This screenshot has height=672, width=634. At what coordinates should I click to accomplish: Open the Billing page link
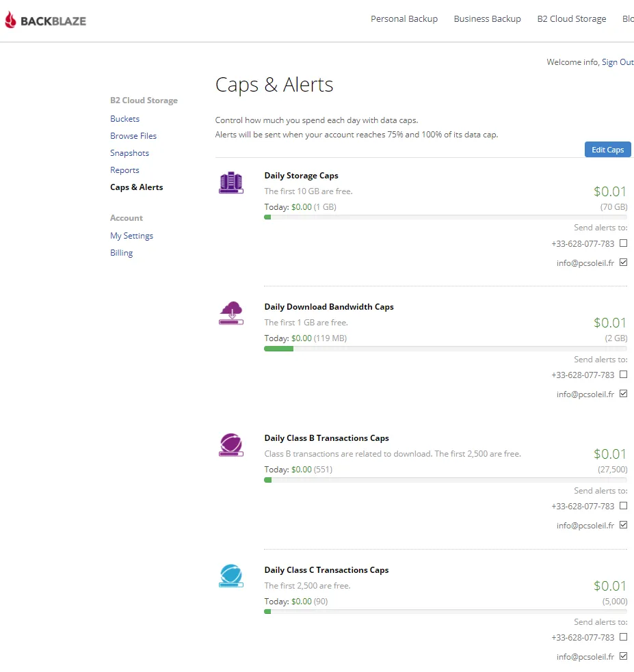pos(121,253)
